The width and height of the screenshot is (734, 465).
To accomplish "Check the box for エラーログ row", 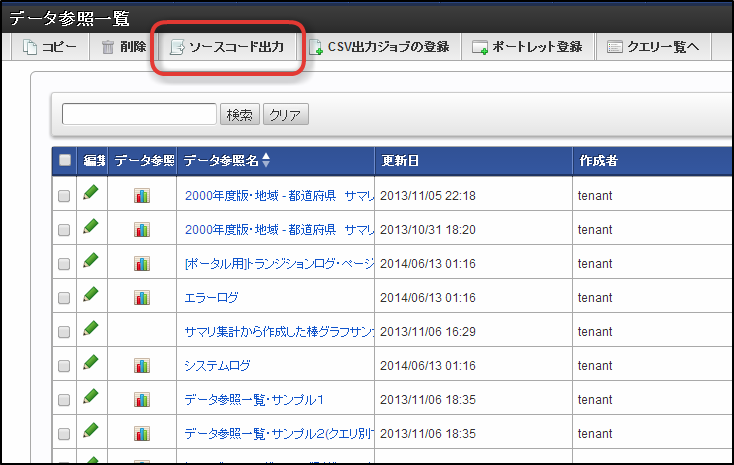I will [64, 298].
